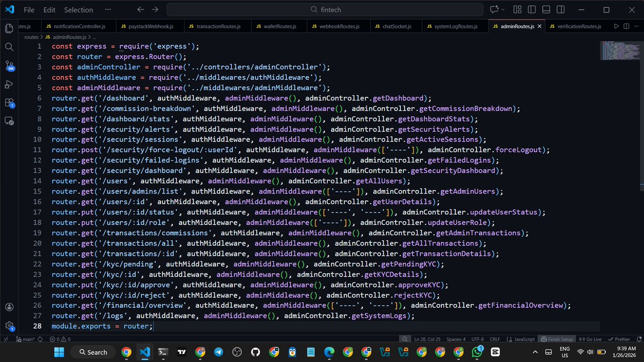644x362 pixels.
Task: Click 'module.exports = router;' on line 28
Action: pos(102,326)
